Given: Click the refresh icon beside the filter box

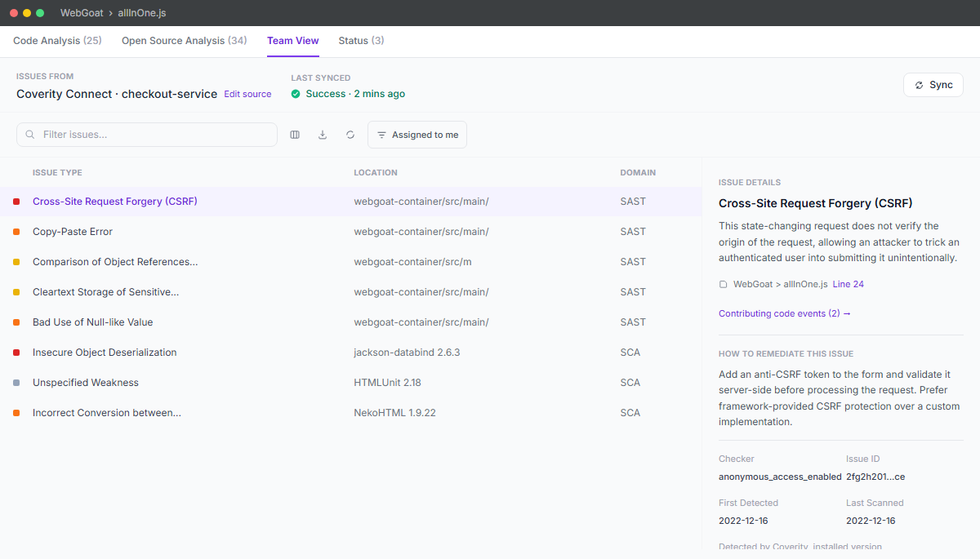Looking at the screenshot, I should point(350,135).
